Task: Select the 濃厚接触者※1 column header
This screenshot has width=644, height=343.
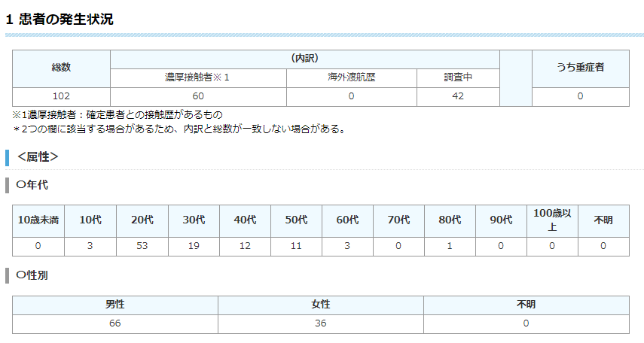Action: tap(198, 77)
